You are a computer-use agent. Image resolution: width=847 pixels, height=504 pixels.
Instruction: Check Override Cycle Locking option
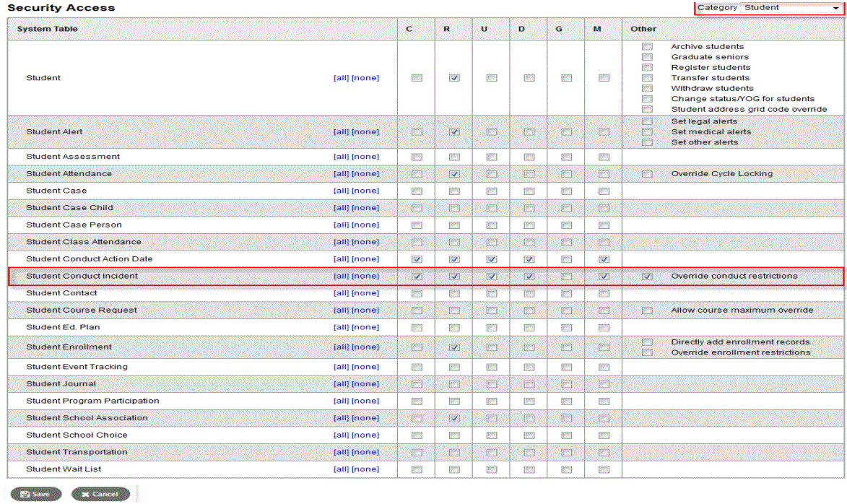click(x=647, y=174)
